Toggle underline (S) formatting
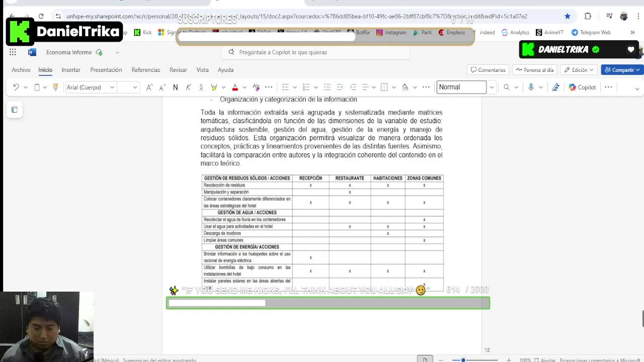The width and height of the screenshot is (644, 362). click(201, 87)
